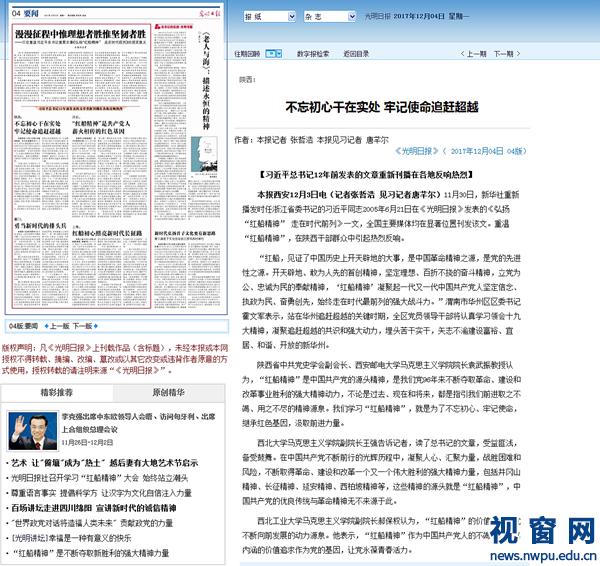Click the left arrow icon beside 上一期

[x=463, y=54]
